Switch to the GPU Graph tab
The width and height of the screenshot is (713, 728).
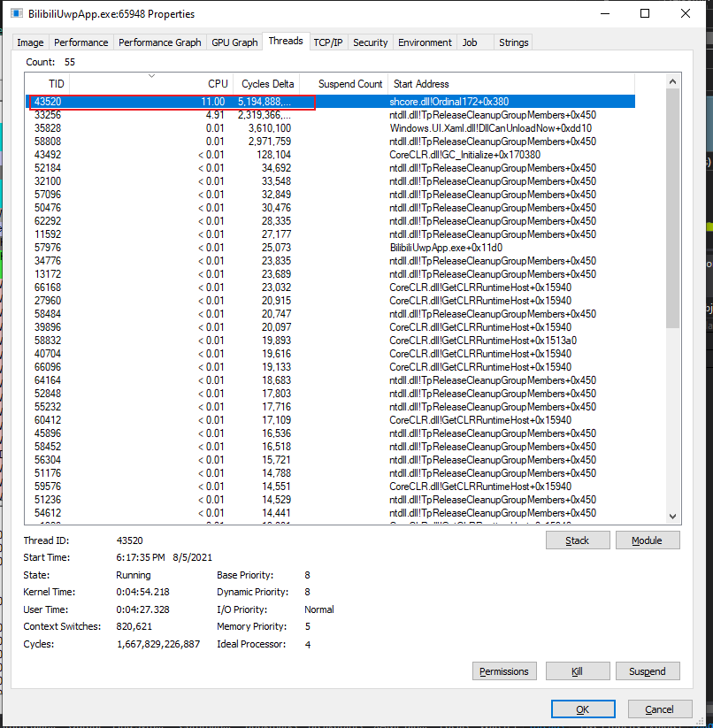click(x=234, y=42)
